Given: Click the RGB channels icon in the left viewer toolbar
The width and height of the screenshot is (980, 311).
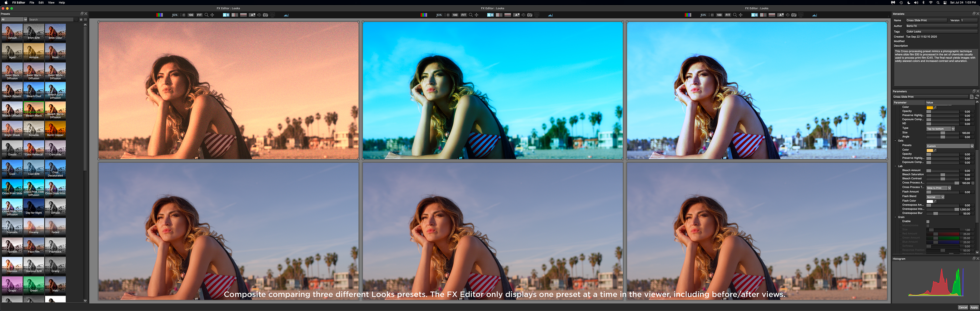Looking at the screenshot, I should tap(160, 15).
